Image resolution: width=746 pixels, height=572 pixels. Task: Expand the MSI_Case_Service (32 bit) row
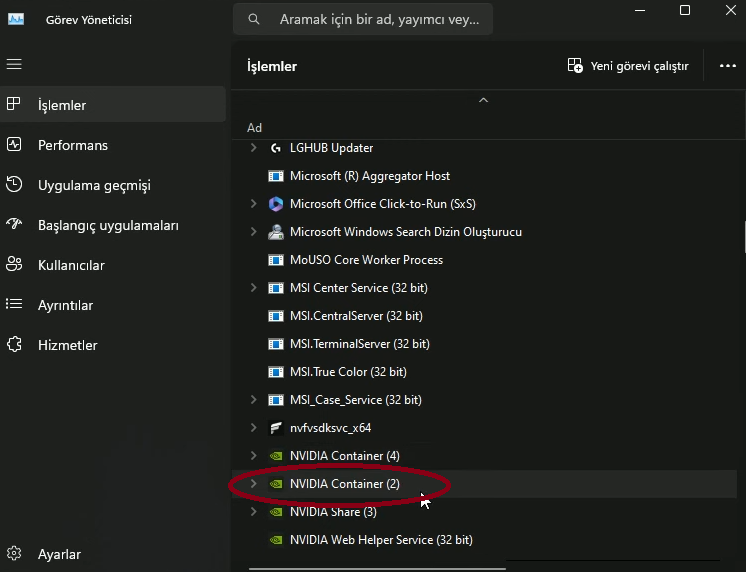click(x=253, y=400)
